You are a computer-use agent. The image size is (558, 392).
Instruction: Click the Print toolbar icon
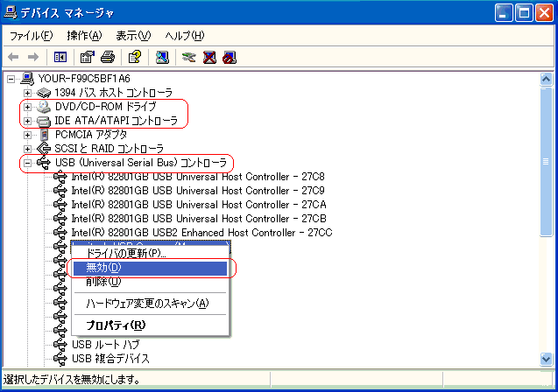click(108, 57)
